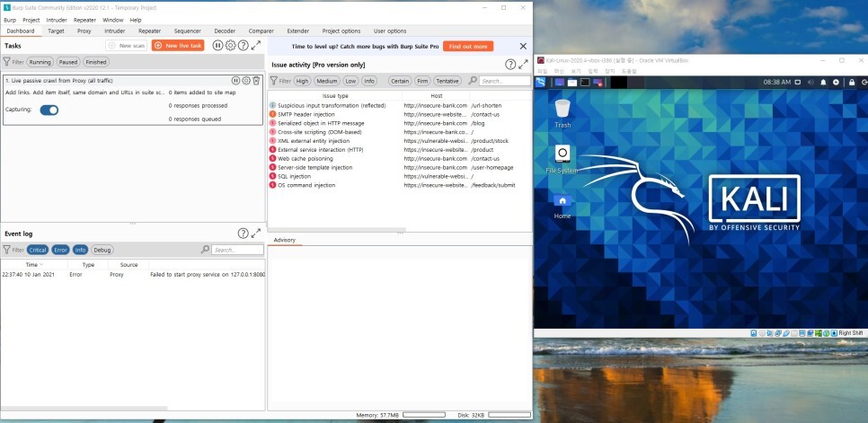Toggle the High severity filter
The width and height of the screenshot is (868, 423).
pyautogui.click(x=302, y=81)
